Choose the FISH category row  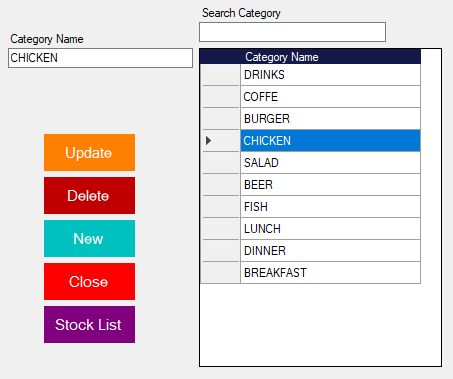coord(330,207)
